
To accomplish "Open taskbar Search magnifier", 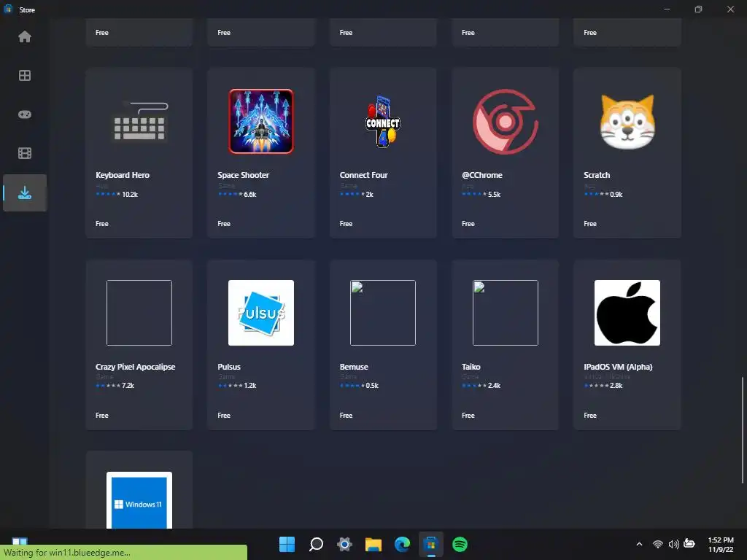I will pos(316,544).
